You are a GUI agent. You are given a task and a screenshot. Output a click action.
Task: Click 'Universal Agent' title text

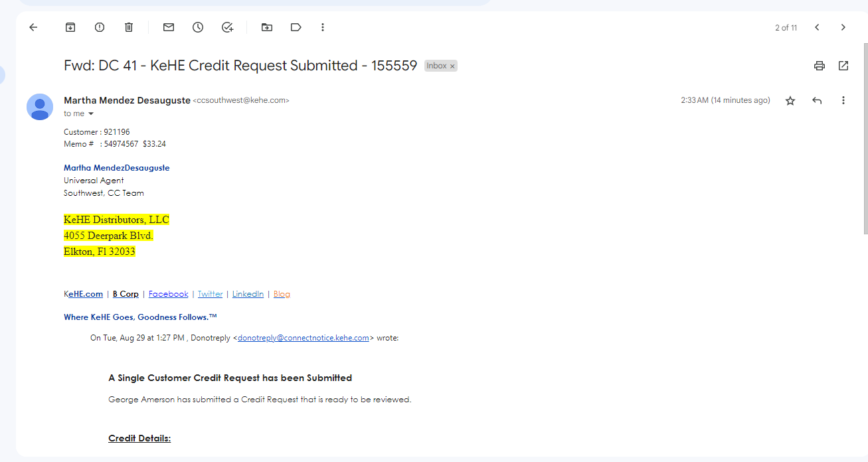94,181
